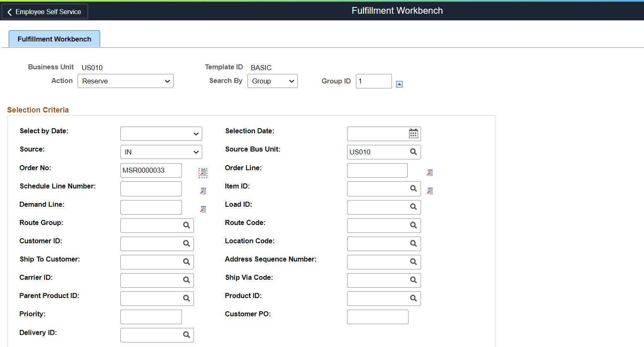Click the Delivery ID lookup icon

point(186,335)
